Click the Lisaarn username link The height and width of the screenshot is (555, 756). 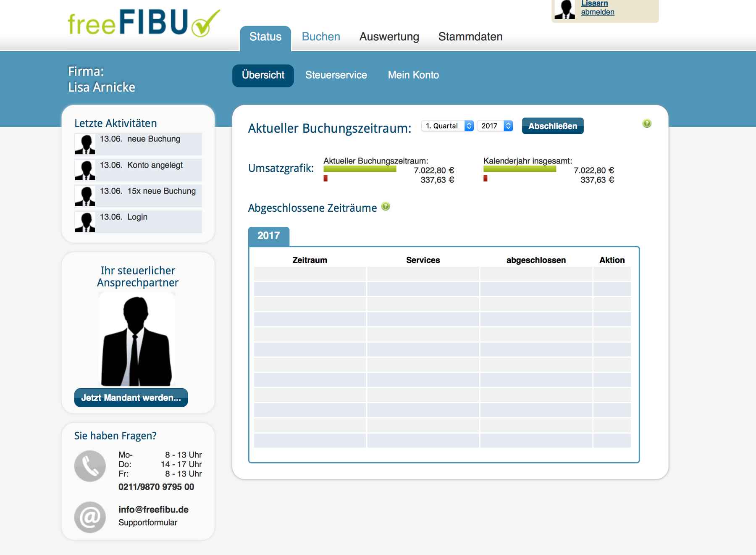(x=594, y=3)
